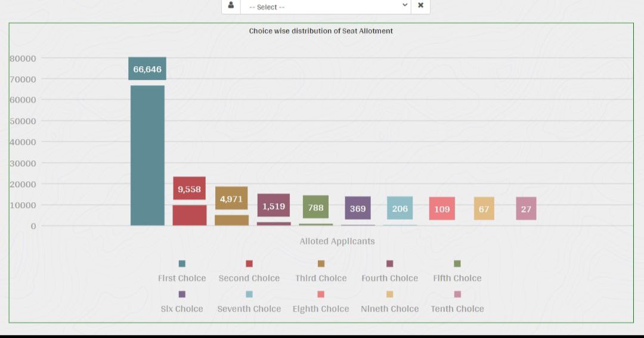Click the dropdown chevron arrow
This screenshot has width=644, height=338.
coord(405,5)
